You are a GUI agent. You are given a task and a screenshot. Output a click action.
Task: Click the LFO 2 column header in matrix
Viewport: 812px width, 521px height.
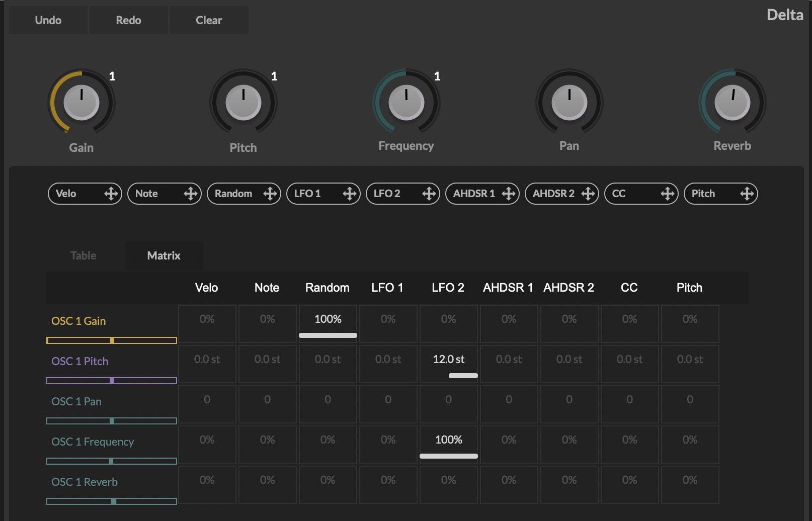point(448,288)
